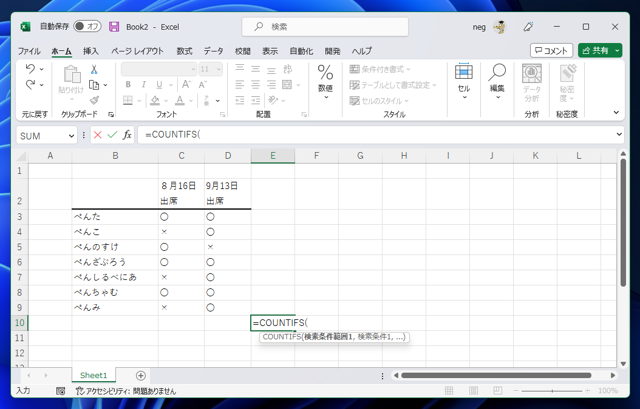Click the Save floppy disk icon
The height and width of the screenshot is (409, 640).
point(114,27)
